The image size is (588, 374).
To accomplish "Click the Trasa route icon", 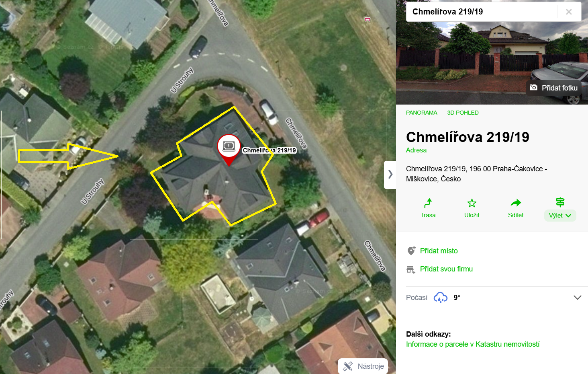I will point(428,203).
